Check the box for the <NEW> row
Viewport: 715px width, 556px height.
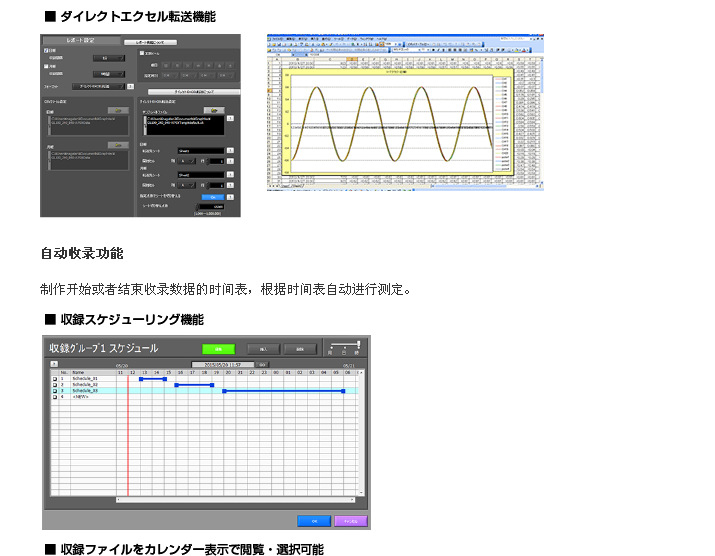(55, 397)
